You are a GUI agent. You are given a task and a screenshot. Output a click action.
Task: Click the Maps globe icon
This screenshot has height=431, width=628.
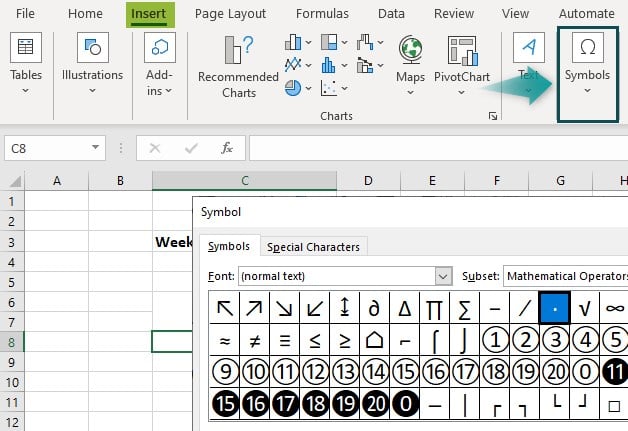click(411, 49)
